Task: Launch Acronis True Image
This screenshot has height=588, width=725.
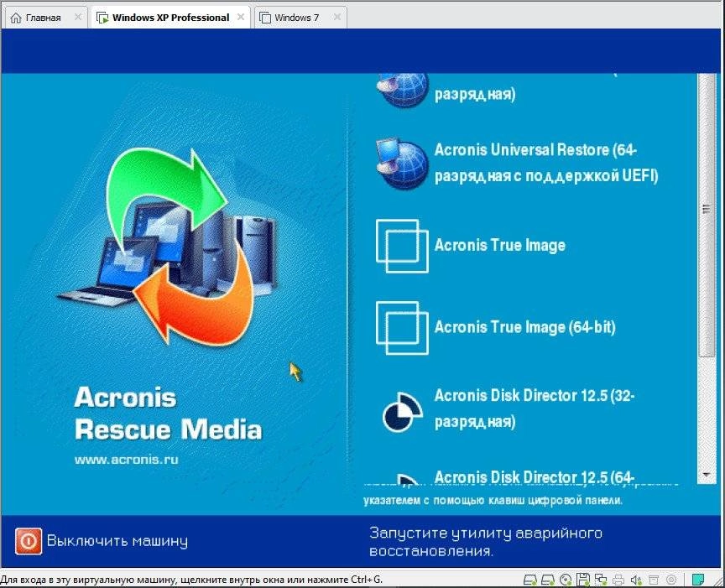Action: (471, 246)
